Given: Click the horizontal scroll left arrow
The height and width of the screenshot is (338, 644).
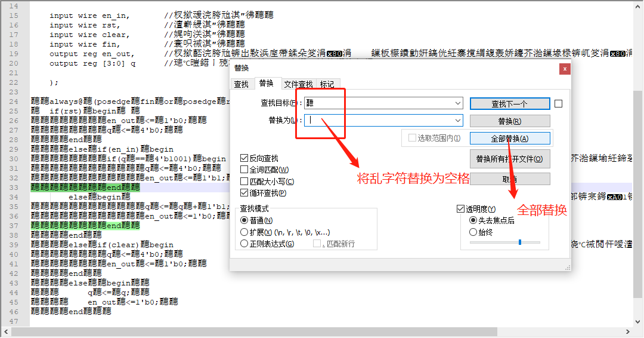Looking at the screenshot, I should point(5,331).
